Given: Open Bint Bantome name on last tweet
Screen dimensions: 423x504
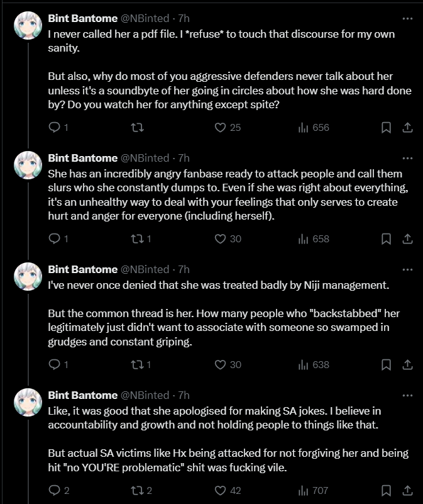Looking at the screenshot, I should (83, 395).
